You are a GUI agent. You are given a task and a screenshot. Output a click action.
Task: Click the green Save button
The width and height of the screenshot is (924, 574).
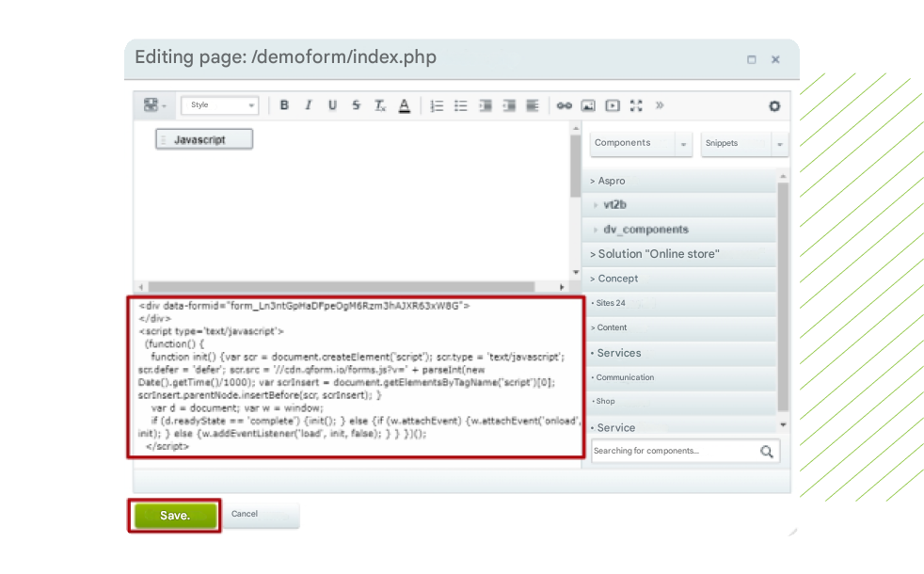(175, 516)
